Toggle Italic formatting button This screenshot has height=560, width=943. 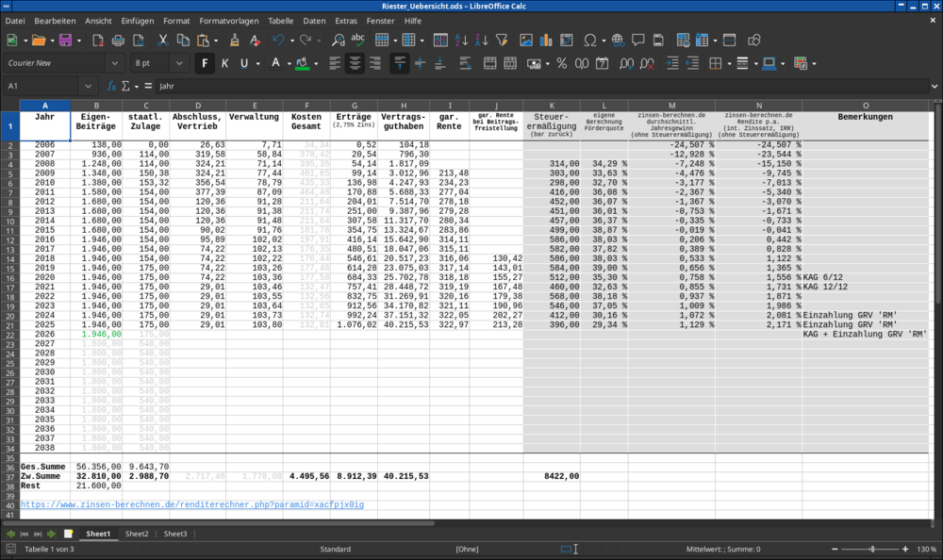point(225,63)
